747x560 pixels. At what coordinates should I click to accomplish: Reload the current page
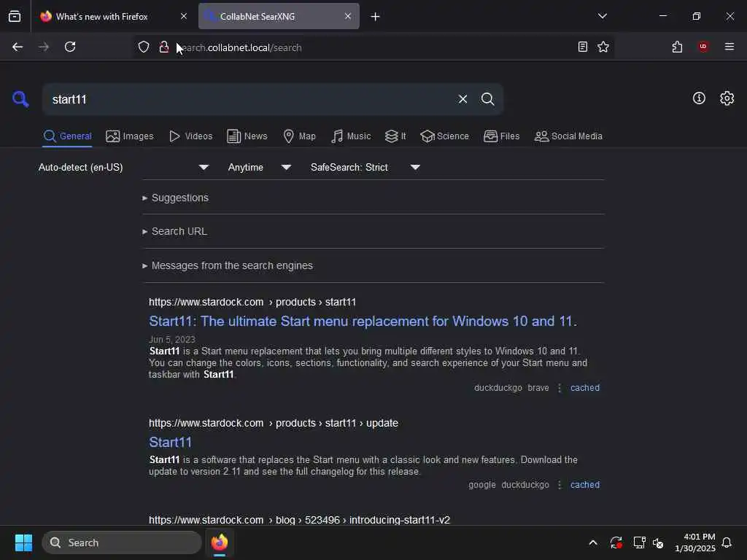tap(70, 47)
